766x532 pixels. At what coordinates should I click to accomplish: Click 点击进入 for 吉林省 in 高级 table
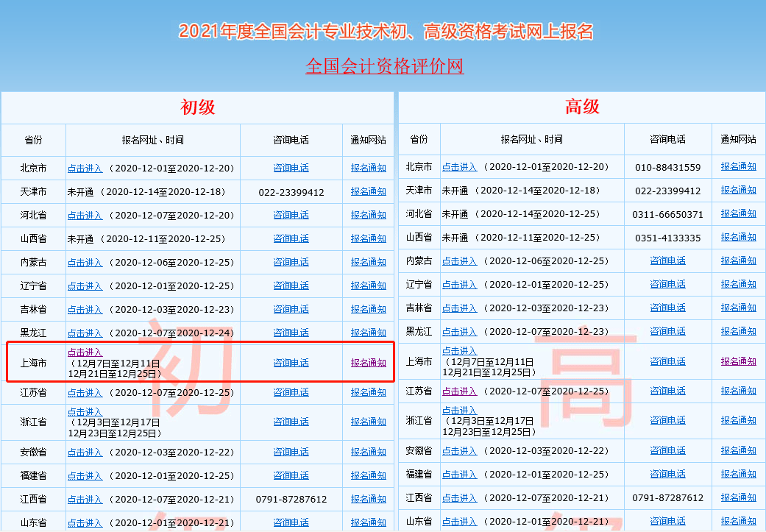(460, 308)
